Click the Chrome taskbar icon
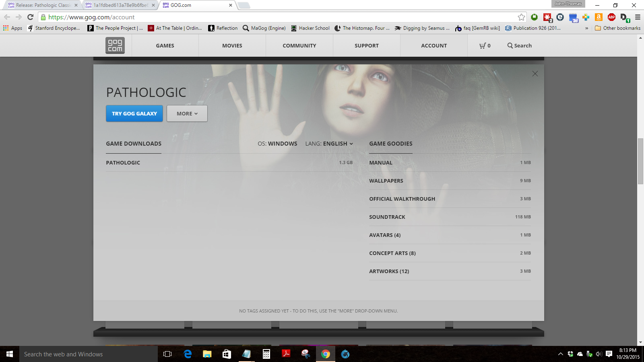Viewport: 644px width, 362px height. click(325, 354)
